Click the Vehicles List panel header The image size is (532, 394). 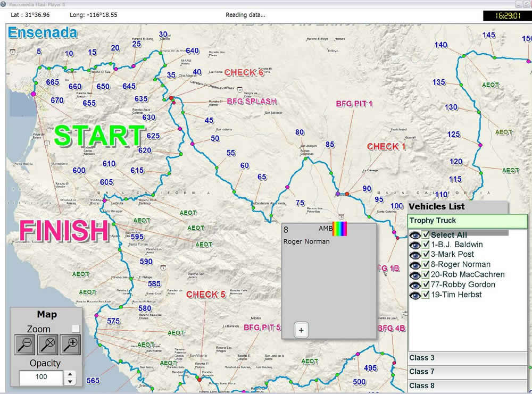point(458,206)
